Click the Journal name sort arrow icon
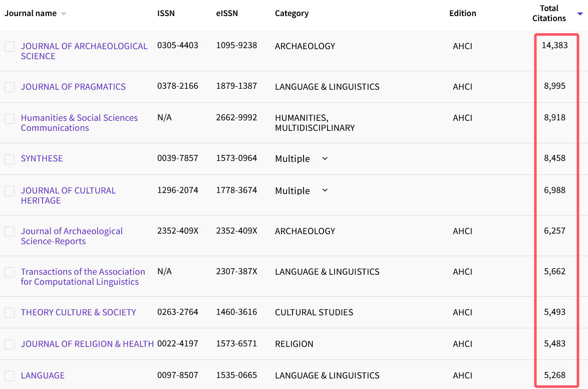Viewport: 588px width, 389px height. click(x=64, y=14)
